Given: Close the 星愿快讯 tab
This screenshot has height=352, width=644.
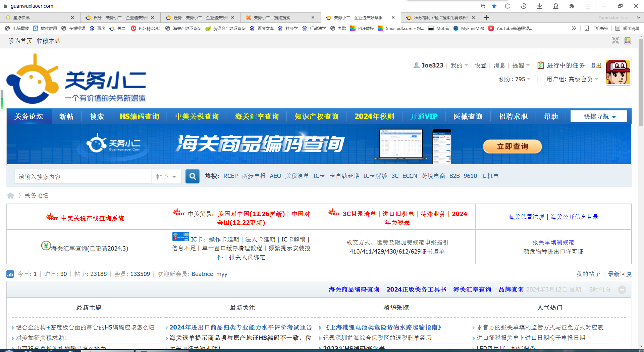Looking at the screenshot, I should 72,17.
